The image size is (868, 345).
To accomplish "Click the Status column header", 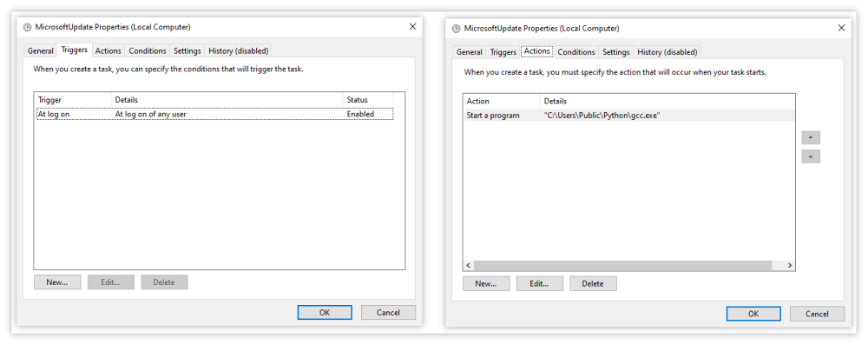I will [367, 99].
